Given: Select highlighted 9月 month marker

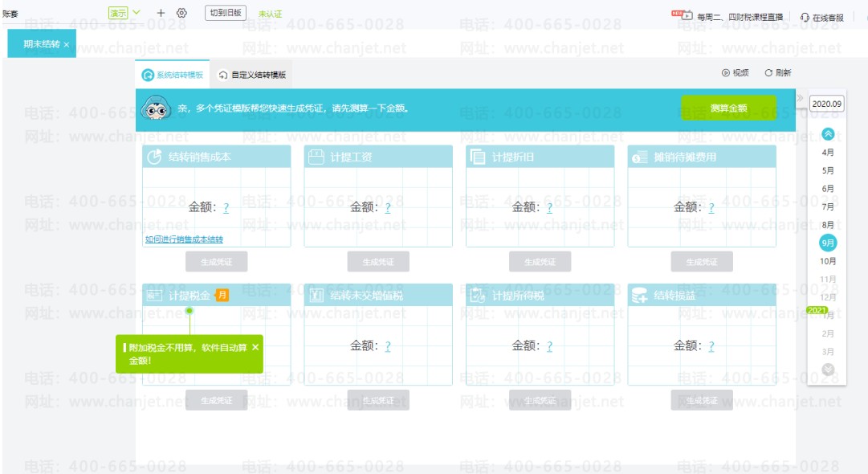Looking at the screenshot, I should (828, 243).
